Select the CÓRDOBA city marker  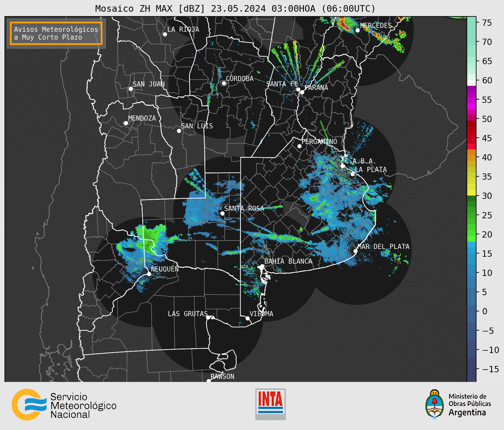coord(224,83)
